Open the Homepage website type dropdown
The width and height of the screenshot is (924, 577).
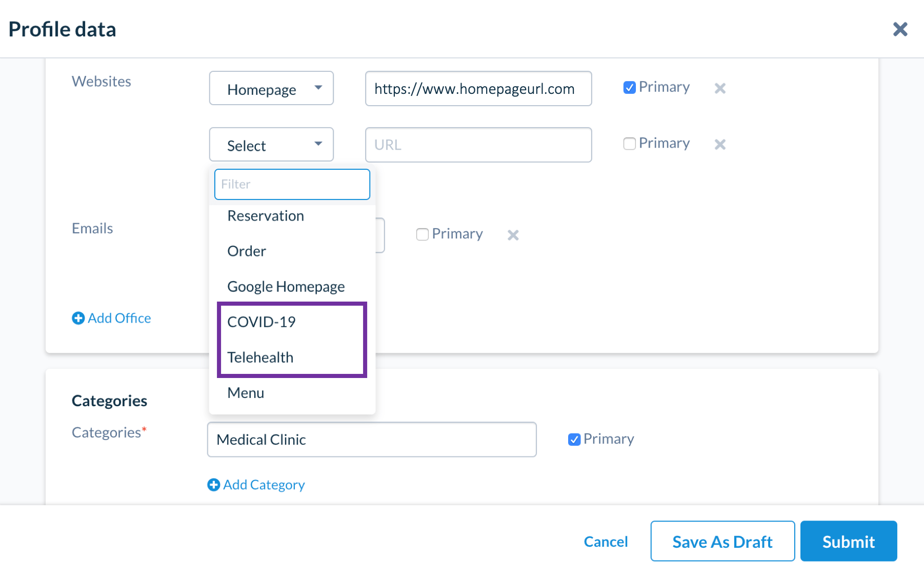pyautogui.click(x=271, y=88)
